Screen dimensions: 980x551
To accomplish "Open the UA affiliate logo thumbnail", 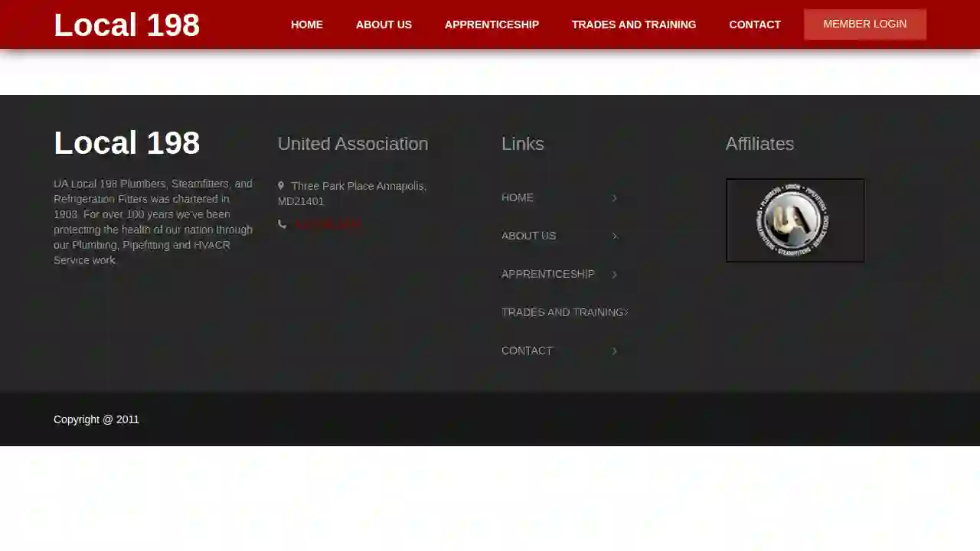I will 795,220.
